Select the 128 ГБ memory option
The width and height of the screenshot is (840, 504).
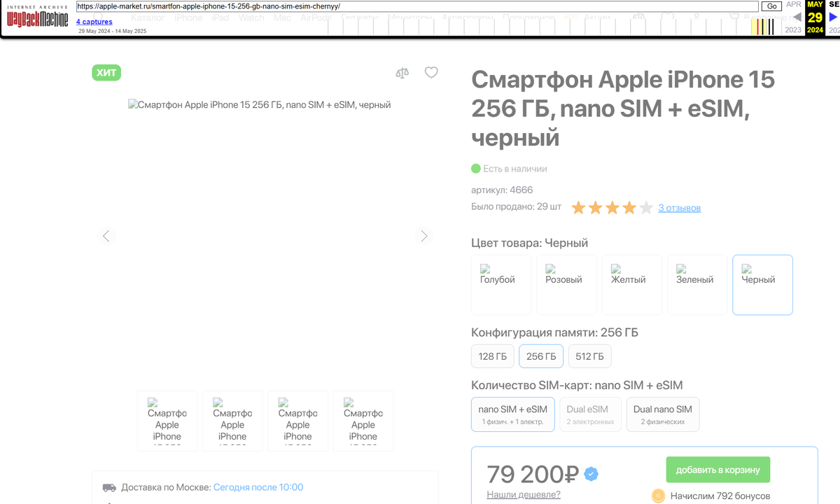492,356
